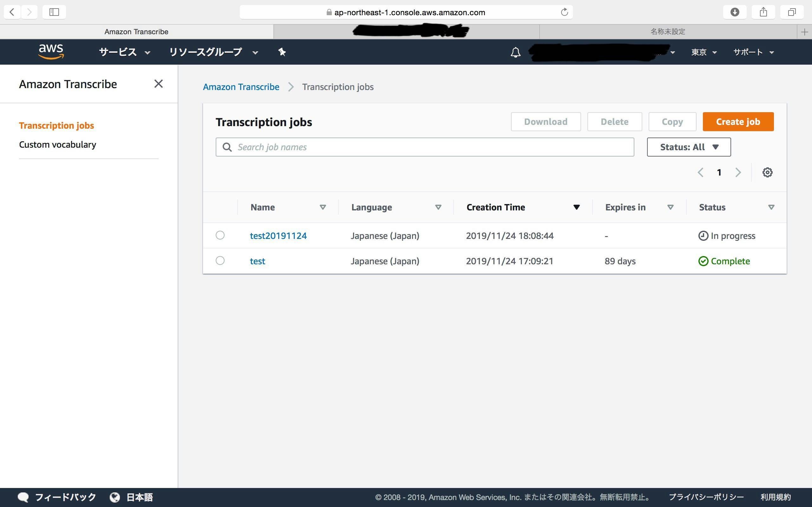812x507 pixels.
Task: Click the Safari share icon
Action: [x=763, y=12]
